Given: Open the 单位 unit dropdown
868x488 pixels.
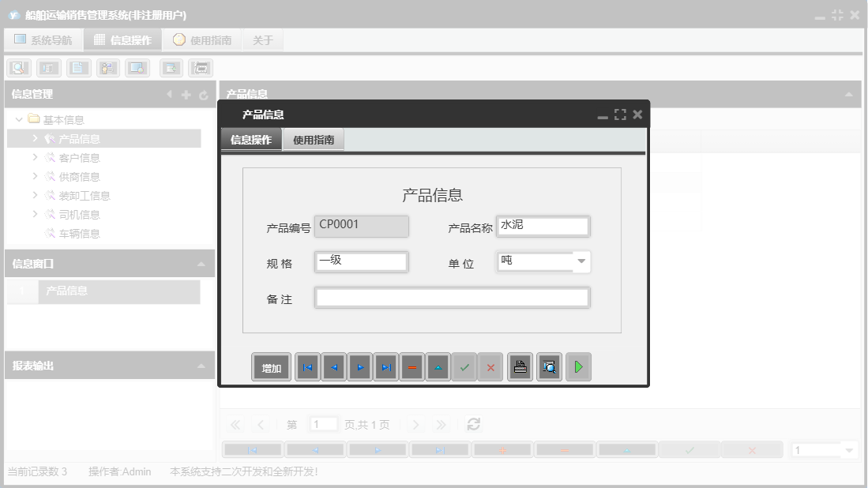Looking at the screenshot, I should click(582, 261).
